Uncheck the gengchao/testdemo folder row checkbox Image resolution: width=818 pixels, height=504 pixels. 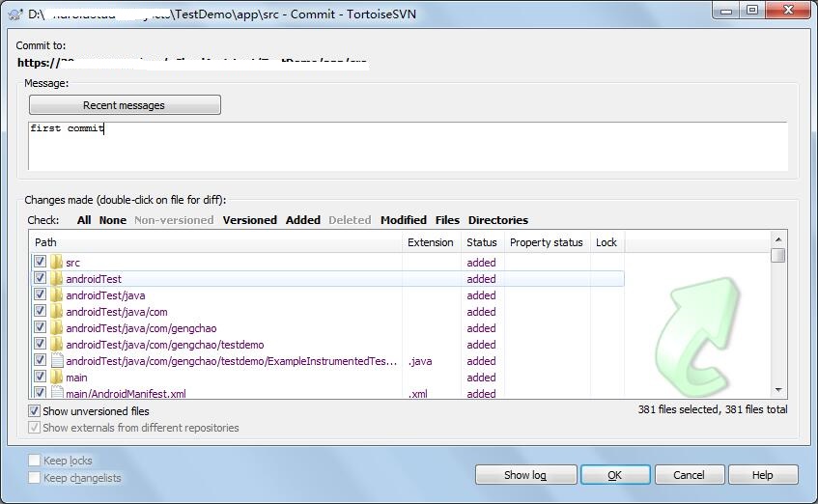40,344
